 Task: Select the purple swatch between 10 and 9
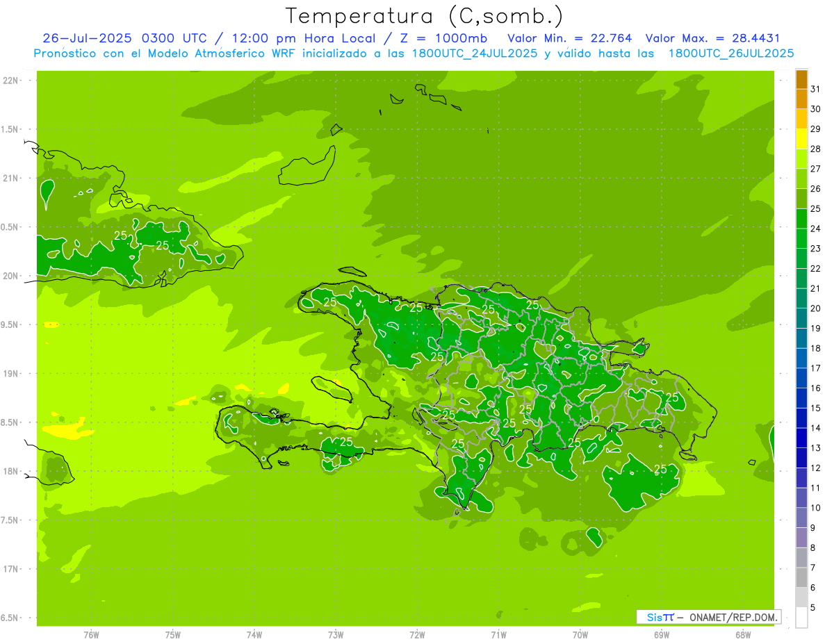pos(802,518)
